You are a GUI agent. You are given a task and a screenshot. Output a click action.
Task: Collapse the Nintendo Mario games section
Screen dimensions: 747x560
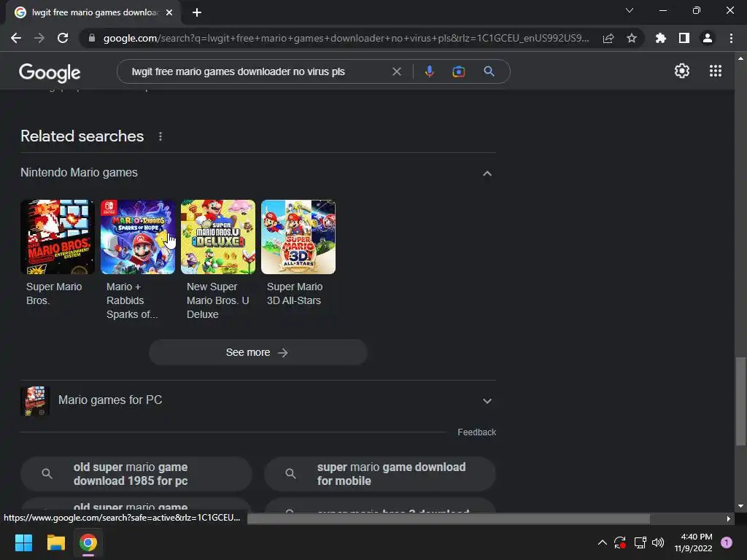click(487, 174)
